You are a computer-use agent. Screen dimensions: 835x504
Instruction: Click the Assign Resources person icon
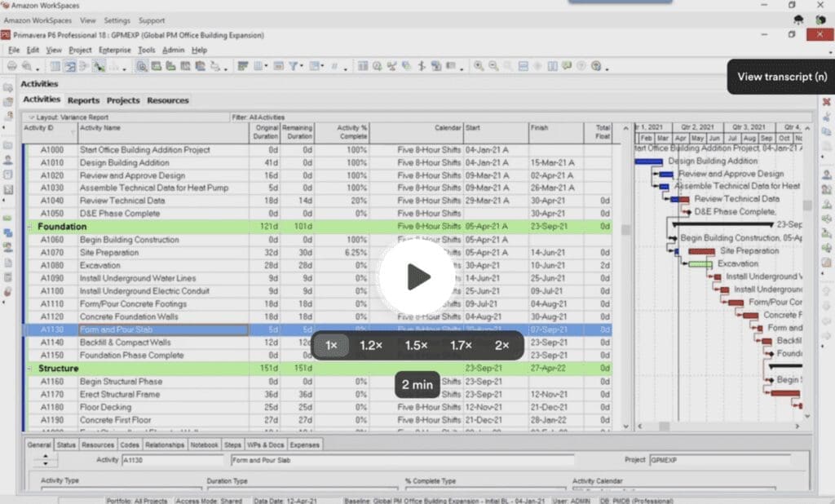coord(827,175)
